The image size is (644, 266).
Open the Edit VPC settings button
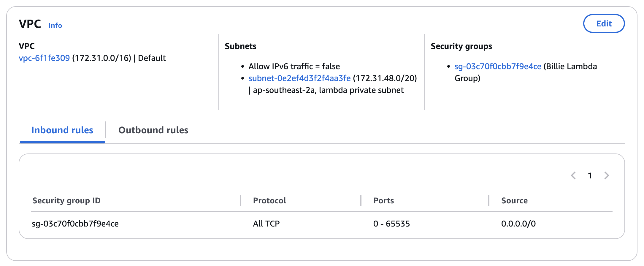click(x=604, y=23)
